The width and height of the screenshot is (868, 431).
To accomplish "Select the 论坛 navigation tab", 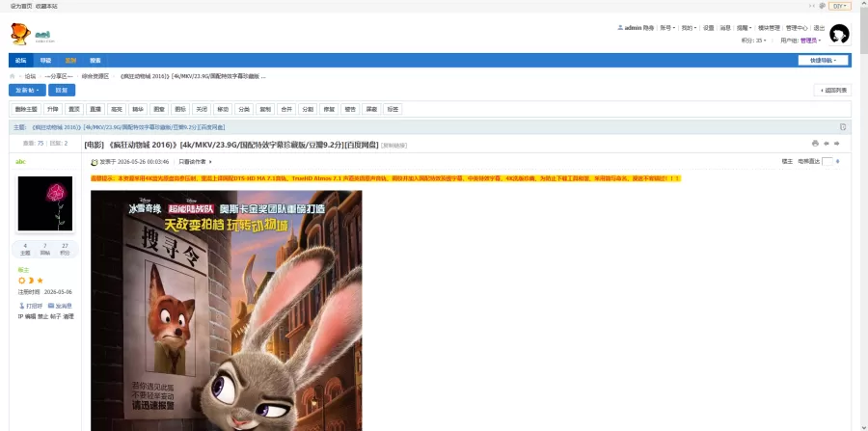I will tap(20, 61).
